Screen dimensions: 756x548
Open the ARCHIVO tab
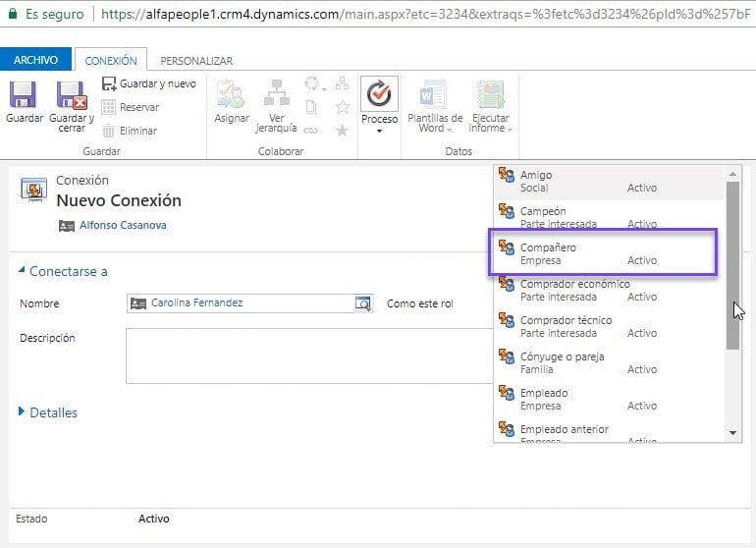[35, 59]
